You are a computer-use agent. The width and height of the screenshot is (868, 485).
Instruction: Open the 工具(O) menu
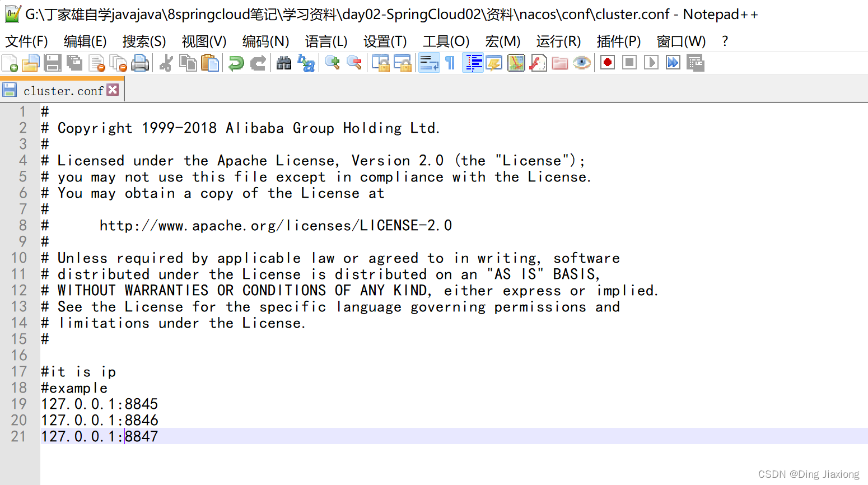(x=446, y=41)
